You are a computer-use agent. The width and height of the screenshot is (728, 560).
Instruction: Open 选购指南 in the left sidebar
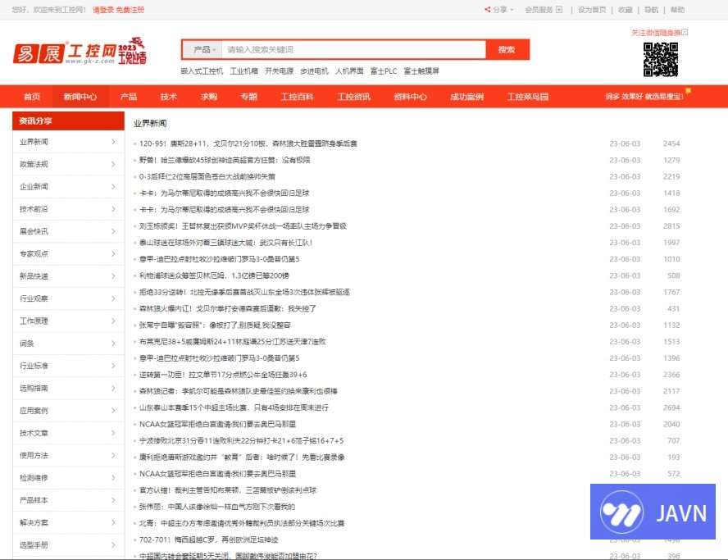click(x=34, y=388)
